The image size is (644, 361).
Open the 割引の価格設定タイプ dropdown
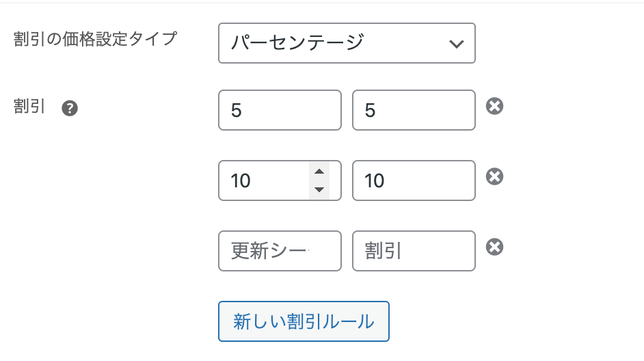click(x=347, y=43)
